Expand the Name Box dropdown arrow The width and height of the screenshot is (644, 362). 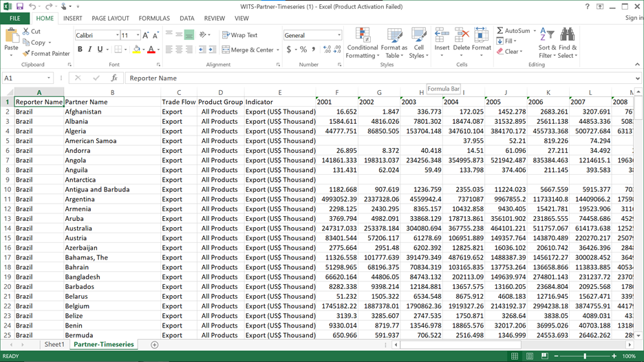pos(48,78)
